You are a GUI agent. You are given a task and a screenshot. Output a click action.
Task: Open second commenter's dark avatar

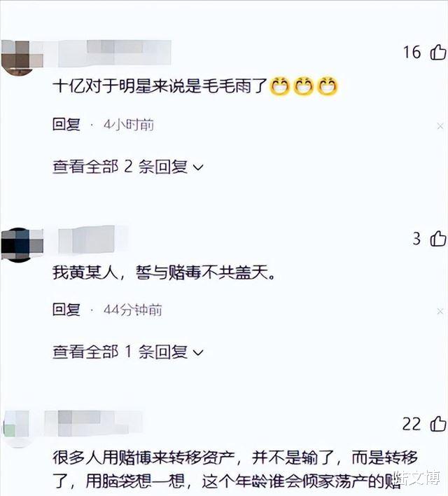point(22,244)
